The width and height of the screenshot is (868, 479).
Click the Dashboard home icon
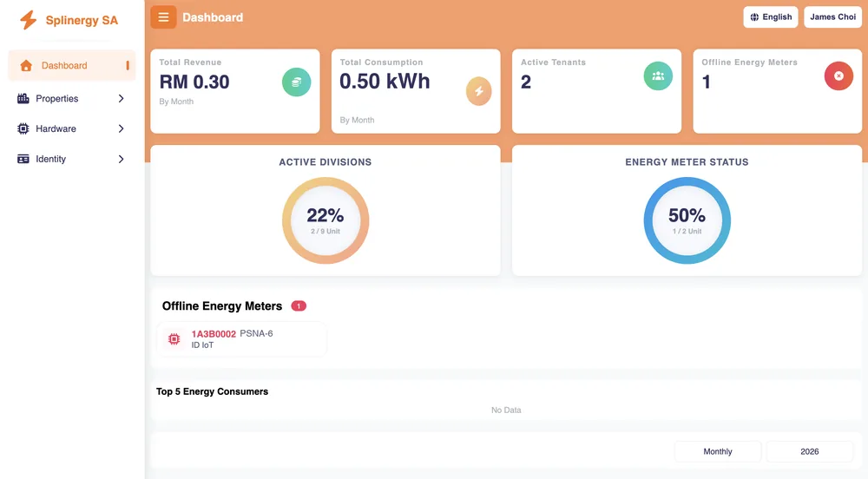click(26, 65)
